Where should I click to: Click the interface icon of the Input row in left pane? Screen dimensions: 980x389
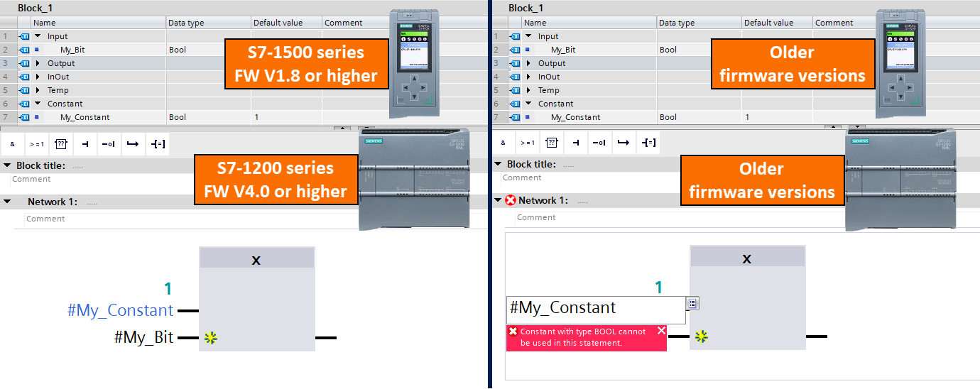[x=23, y=36]
